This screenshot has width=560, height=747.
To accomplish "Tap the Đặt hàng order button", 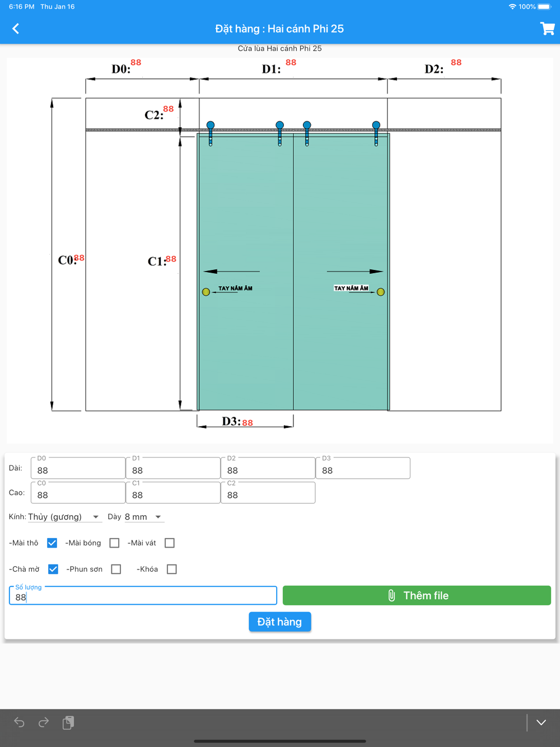I will [279, 622].
